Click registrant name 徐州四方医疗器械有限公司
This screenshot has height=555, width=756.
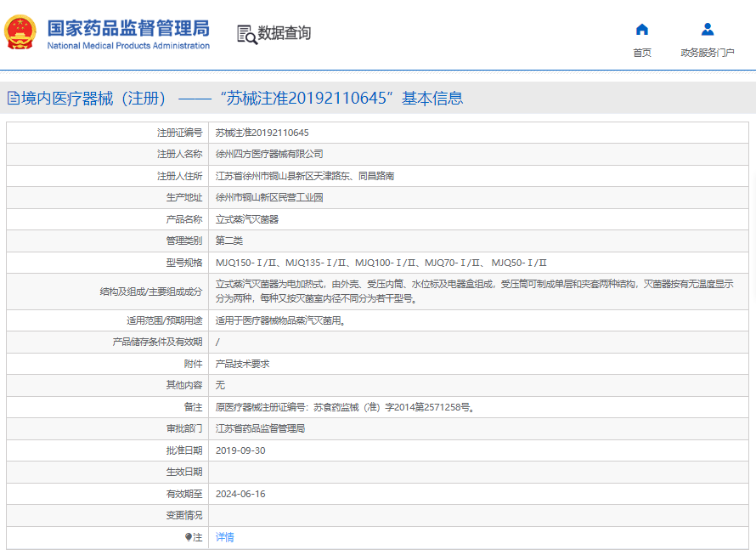[x=269, y=154]
